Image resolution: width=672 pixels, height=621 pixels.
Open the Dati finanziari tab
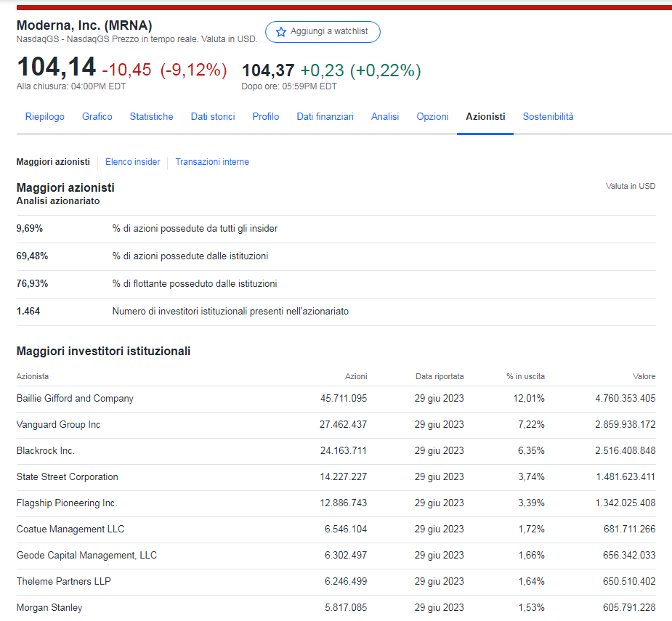[325, 116]
